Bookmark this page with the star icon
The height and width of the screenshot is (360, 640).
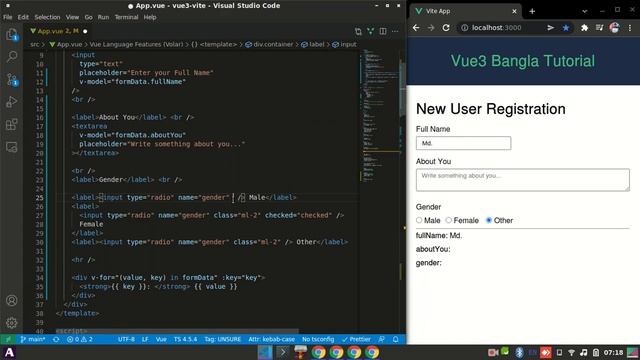pos(566,28)
